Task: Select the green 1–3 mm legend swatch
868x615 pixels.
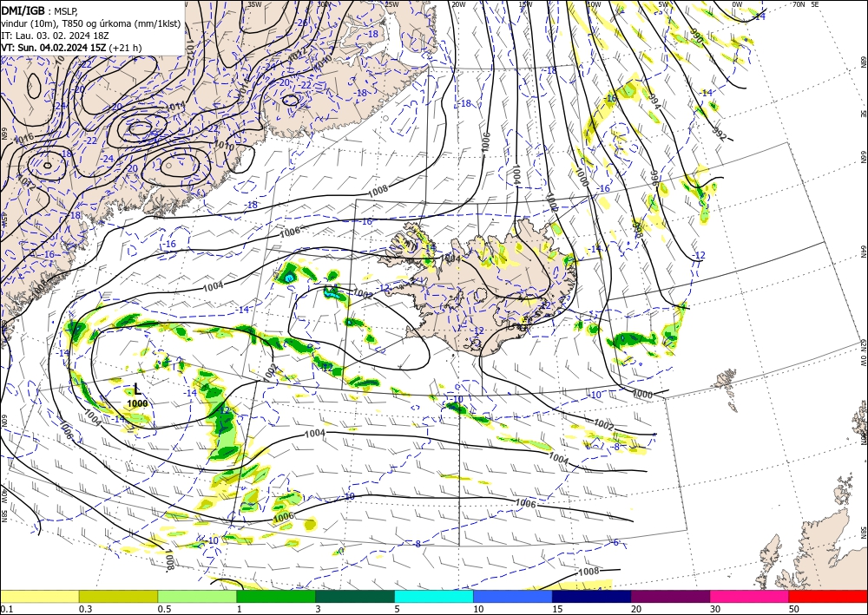Action: (276, 596)
